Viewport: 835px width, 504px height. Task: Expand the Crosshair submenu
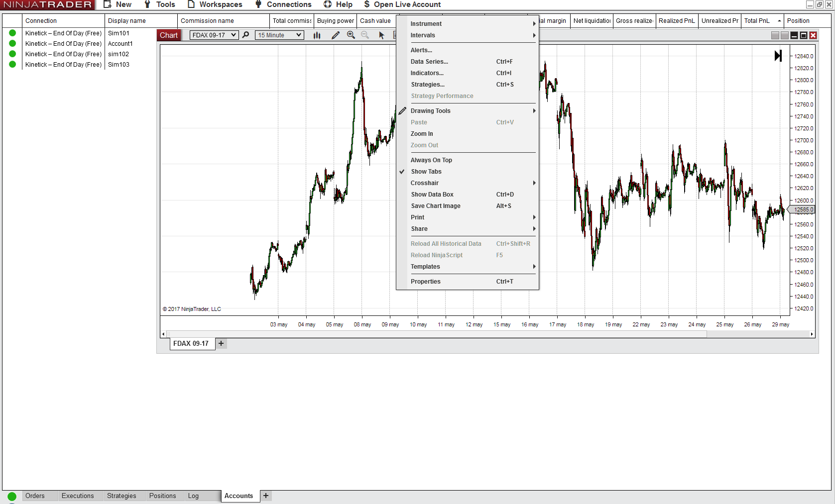coord(468,183)
